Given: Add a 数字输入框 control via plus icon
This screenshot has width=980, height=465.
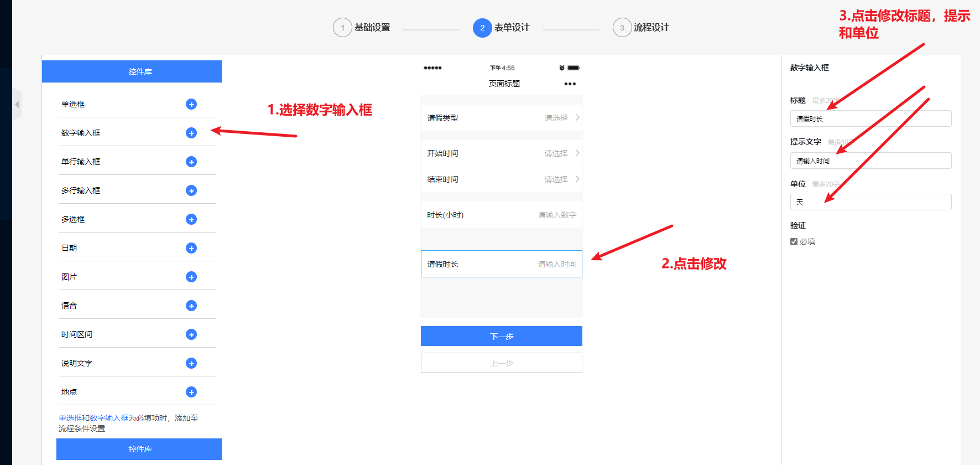Looking at the screenshot, I should (x=191, y=133).
